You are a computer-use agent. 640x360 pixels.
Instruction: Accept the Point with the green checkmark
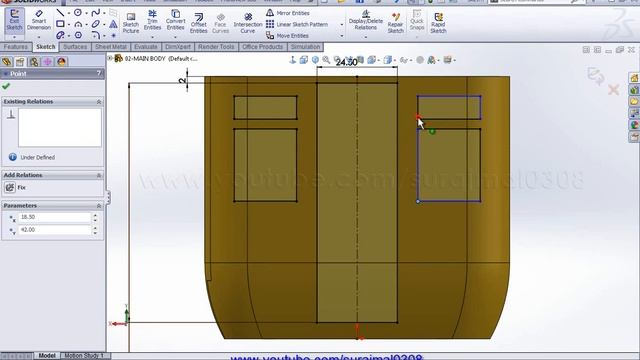6,86
